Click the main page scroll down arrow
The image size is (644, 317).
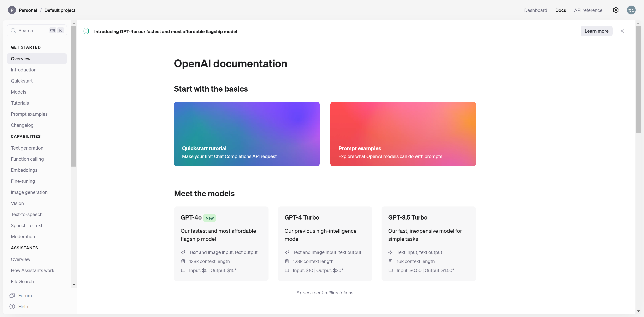(638, 311)
